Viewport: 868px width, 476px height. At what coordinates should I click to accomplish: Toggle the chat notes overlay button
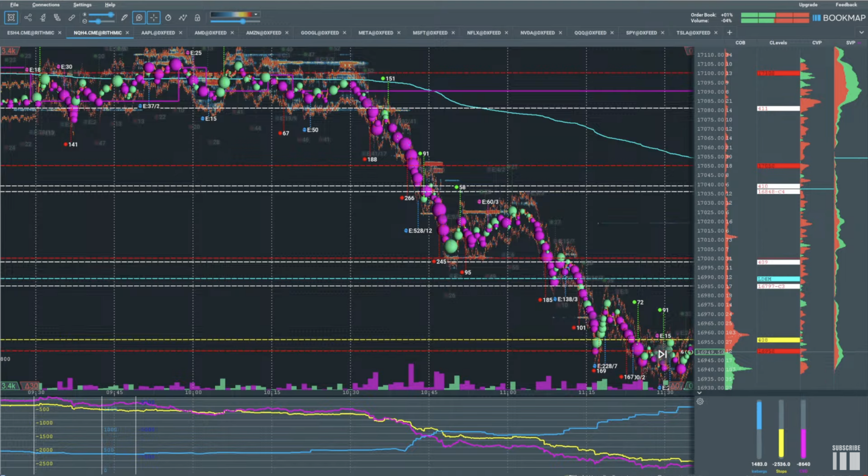[139, 18]
